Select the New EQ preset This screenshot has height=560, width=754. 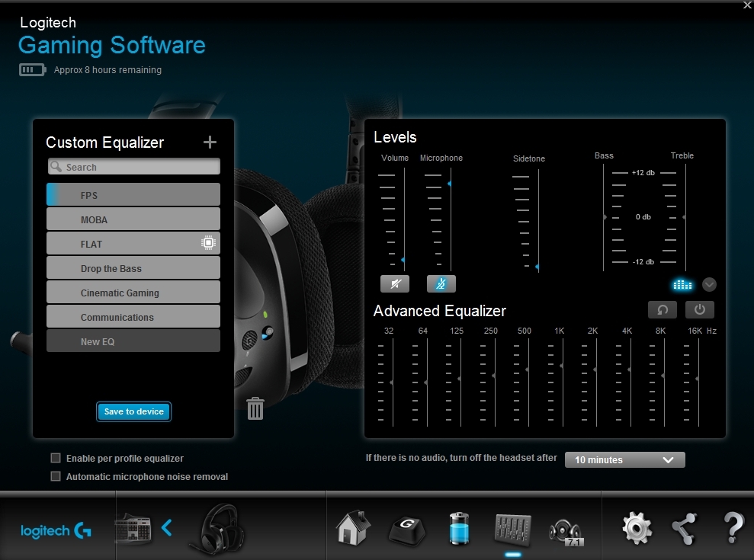pyautogui.click(x=133, y=341)
